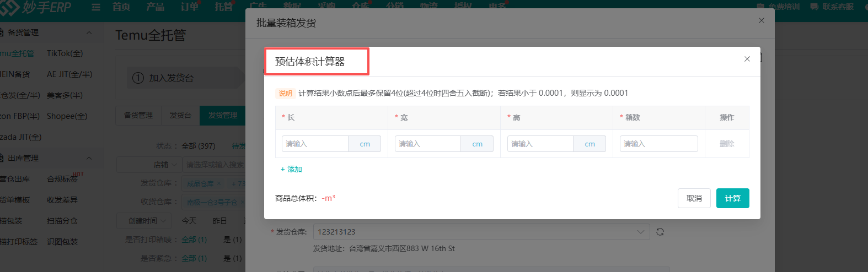Click the 计算 button
Screen dimensions: 868x272
(733, 198)
